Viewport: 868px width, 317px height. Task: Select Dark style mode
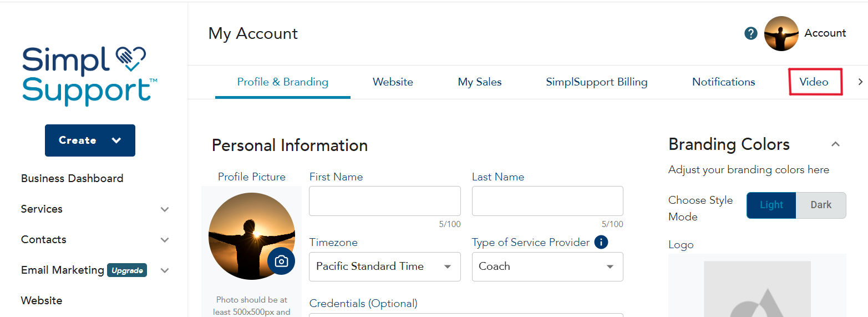(x=821, y=205)
